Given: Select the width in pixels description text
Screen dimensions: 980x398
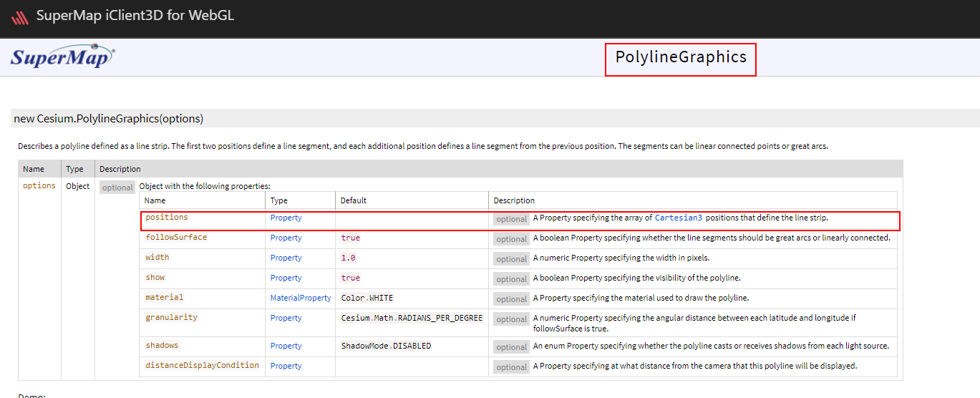Looking at the screenshot, I should [x=621, y=258].
